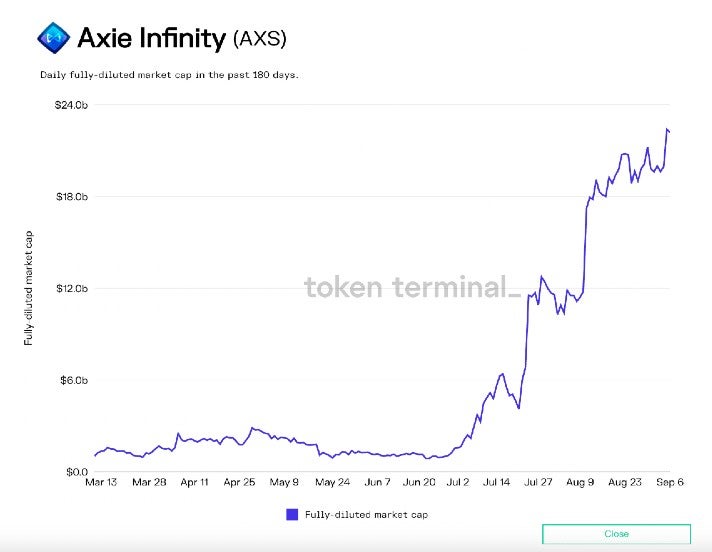Toggle the Fully-diluted market cap legend label
Viewport: 712px width, 552px height.
click(365, 514)
